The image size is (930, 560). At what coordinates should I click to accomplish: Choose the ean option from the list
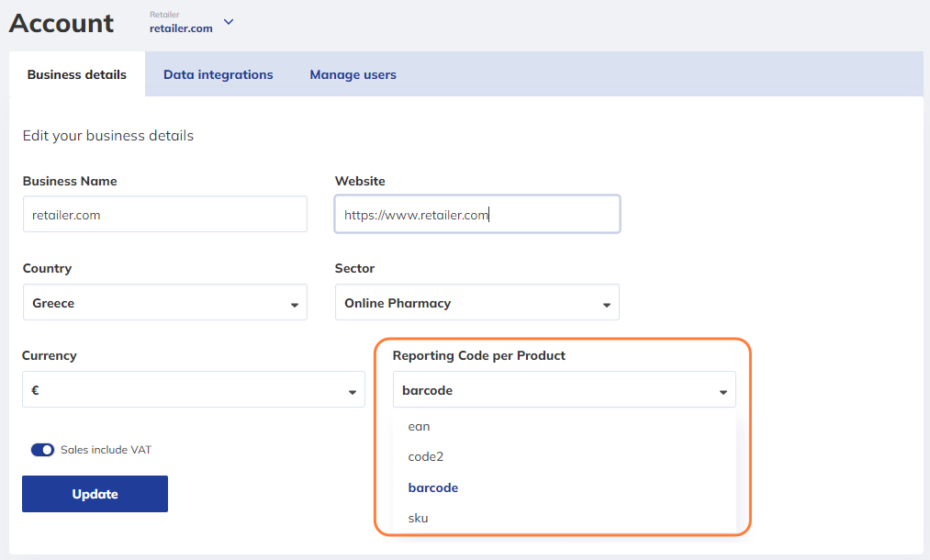(420, 426)
